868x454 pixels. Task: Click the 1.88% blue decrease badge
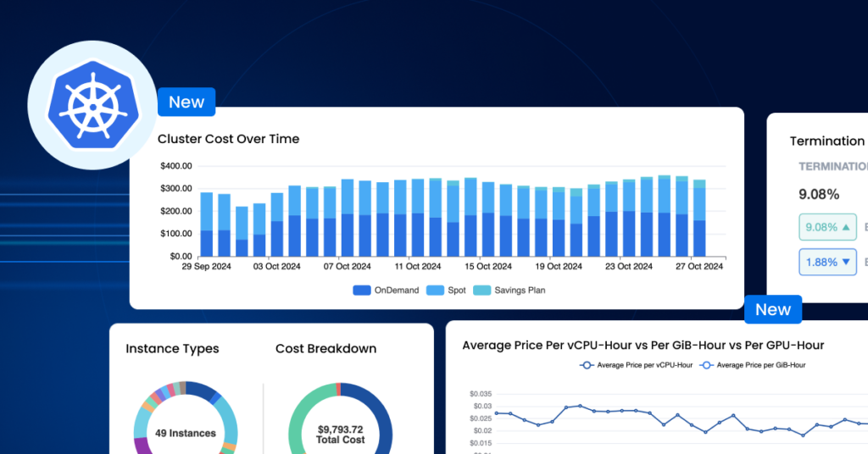[827, 262]
